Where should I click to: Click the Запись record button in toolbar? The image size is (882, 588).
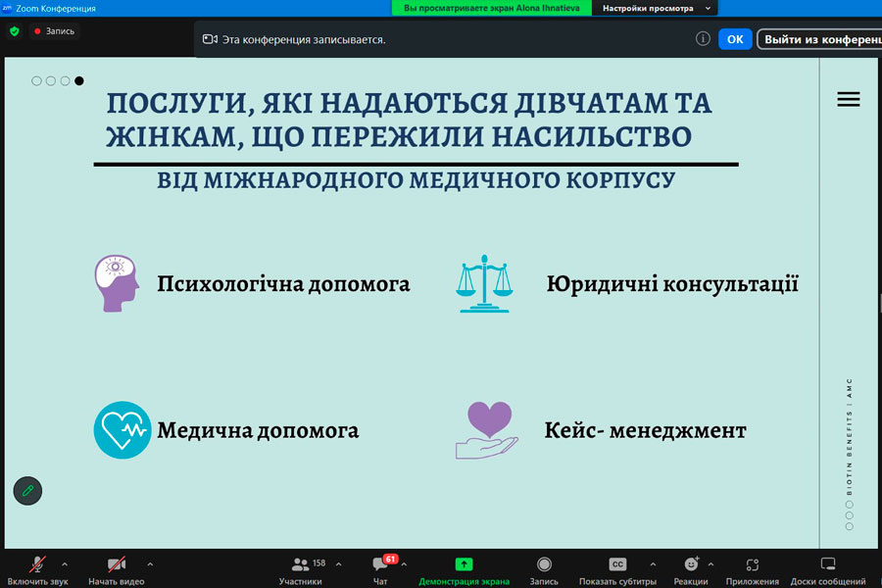coord(544,570)
